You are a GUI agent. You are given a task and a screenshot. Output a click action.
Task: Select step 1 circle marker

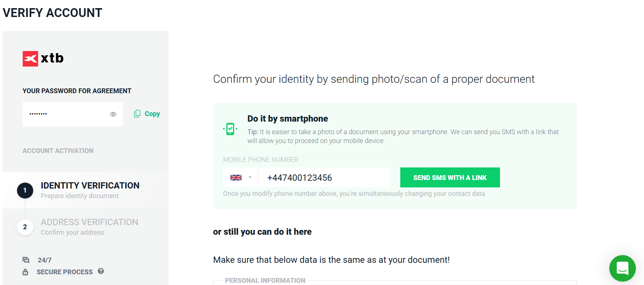(x=25, y=190)
